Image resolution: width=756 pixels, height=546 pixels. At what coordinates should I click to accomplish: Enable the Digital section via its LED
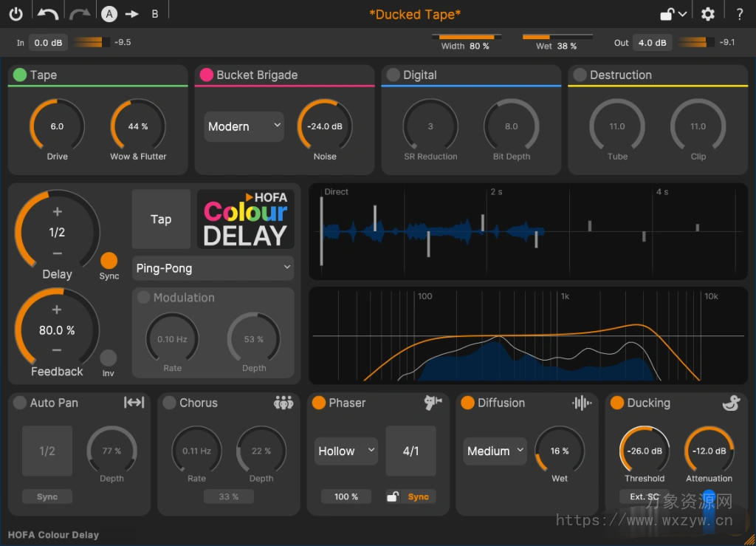(x=394, y=75)
